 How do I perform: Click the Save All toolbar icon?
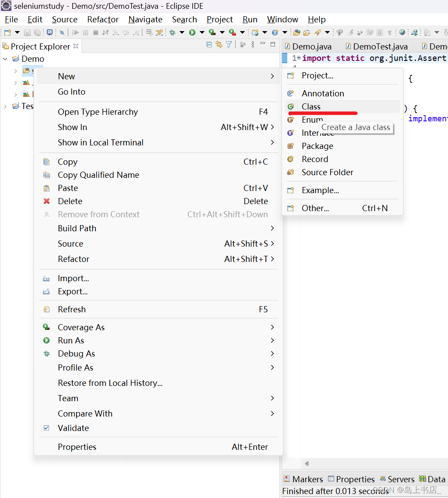pos(37,32)
